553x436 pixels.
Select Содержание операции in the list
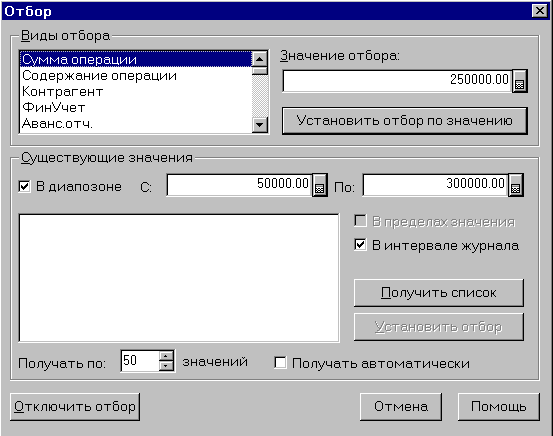click(136, 75)
